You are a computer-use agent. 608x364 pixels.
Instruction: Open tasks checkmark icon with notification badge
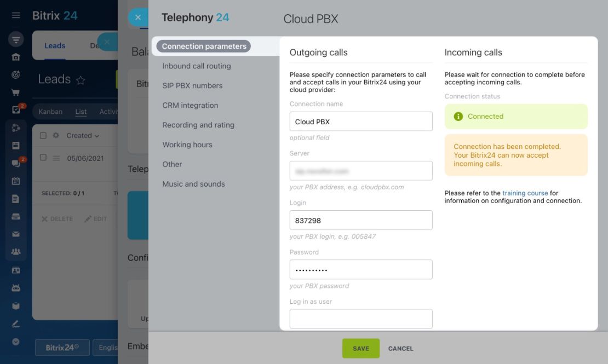[x=16, y=109]
